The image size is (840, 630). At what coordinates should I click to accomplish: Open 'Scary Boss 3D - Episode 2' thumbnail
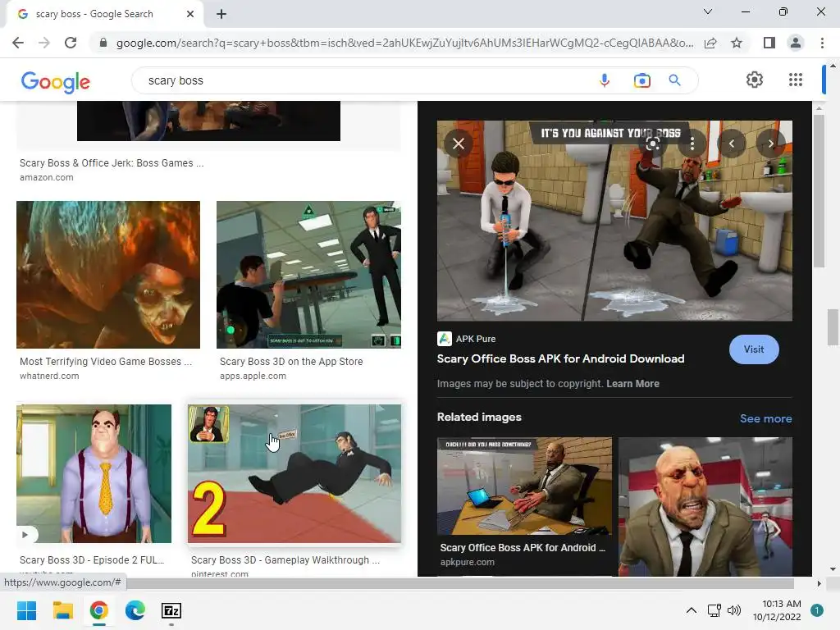(x=94, y=473)
